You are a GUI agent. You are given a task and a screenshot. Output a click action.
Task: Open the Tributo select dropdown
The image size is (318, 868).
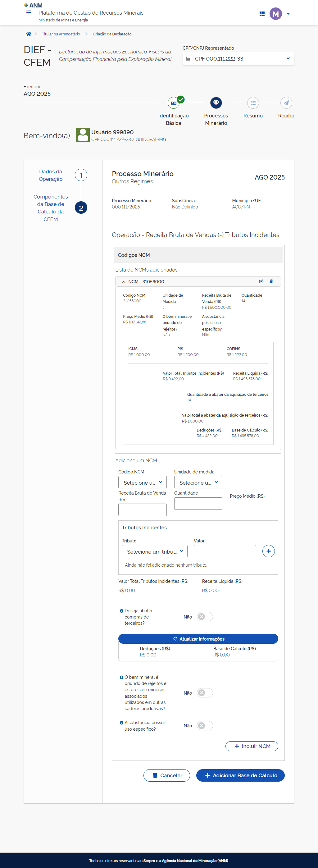[x=154, y=551]
